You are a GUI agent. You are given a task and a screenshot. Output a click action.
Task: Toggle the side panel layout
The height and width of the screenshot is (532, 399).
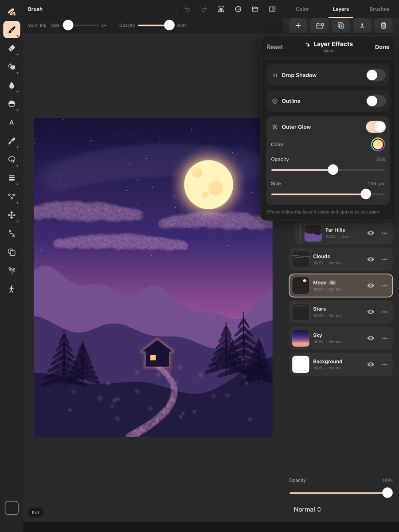[272, 9]
